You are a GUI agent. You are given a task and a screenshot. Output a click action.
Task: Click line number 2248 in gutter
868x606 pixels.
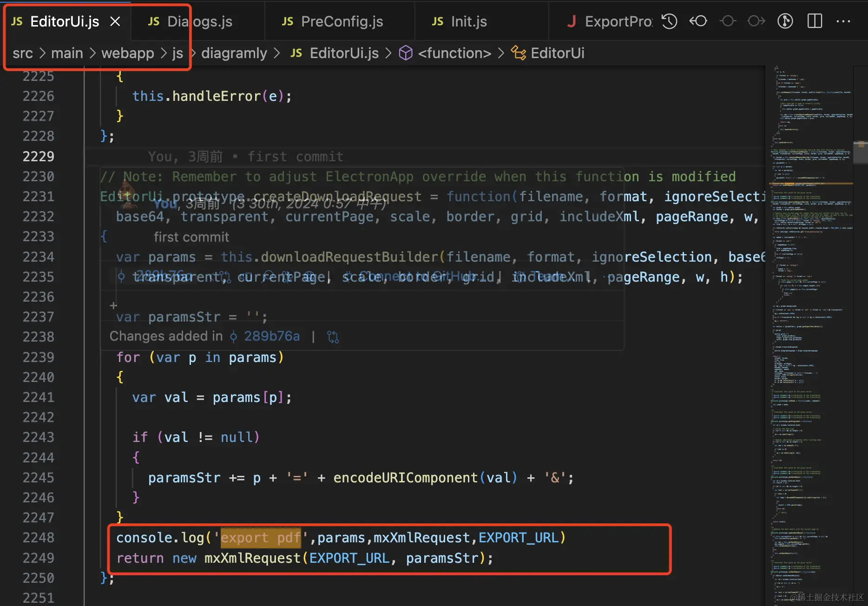39,538
